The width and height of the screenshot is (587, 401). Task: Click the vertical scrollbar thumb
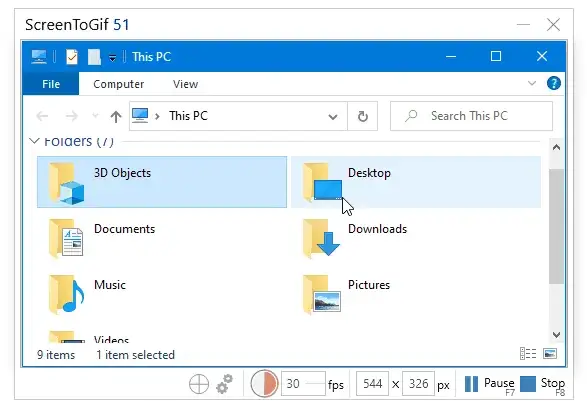click(556, 226)
